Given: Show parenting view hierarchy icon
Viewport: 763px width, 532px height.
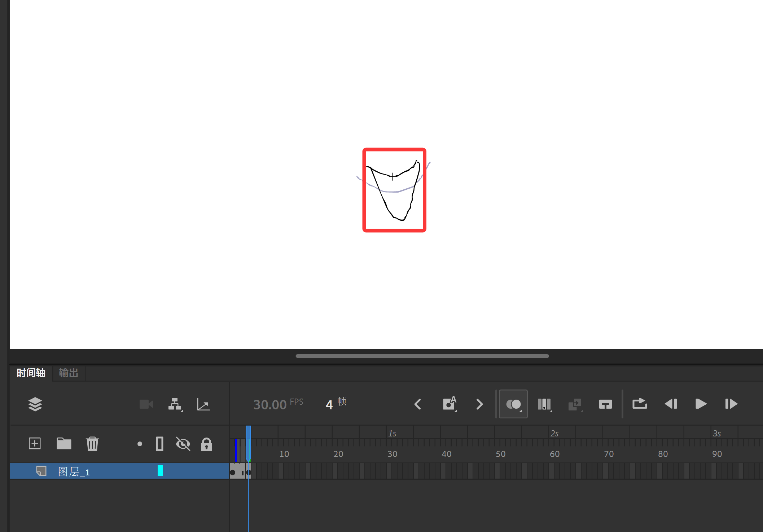Looking at the screenshot, I should pos(175,404).
